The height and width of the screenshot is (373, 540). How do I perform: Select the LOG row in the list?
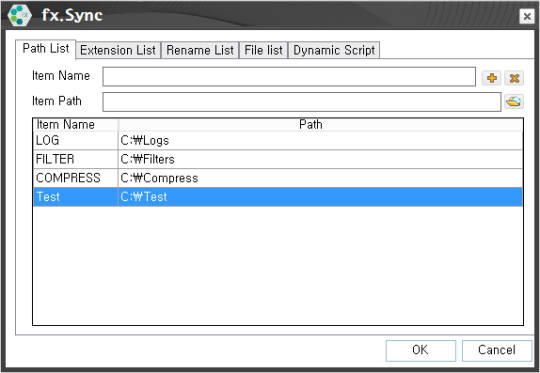[x=278, y=141]
